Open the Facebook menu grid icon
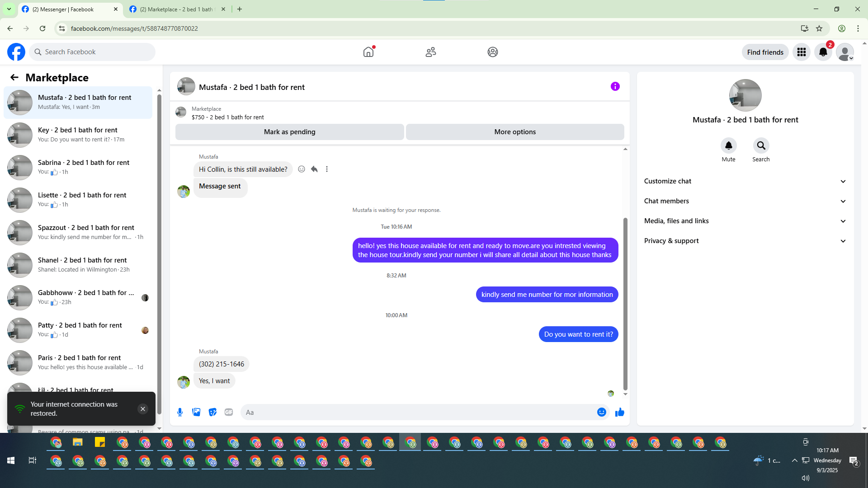This screenshot has width=868, height=488. coord(802,52)
